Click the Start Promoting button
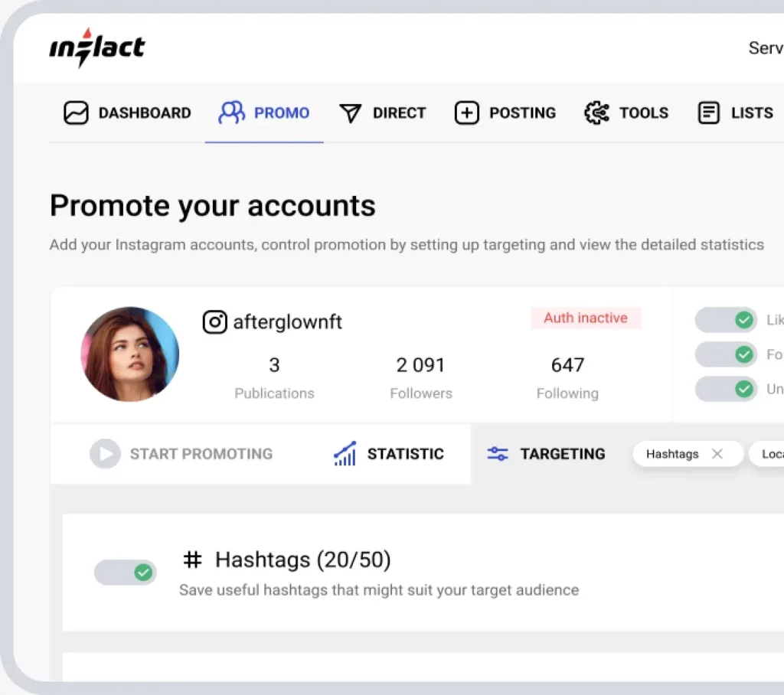 click(x=181, y=454)
